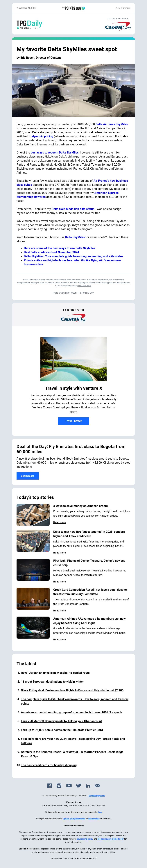The image size is (147, 868).
Task: Open the YouTube social icon
Action: click(x=69, y=785)
